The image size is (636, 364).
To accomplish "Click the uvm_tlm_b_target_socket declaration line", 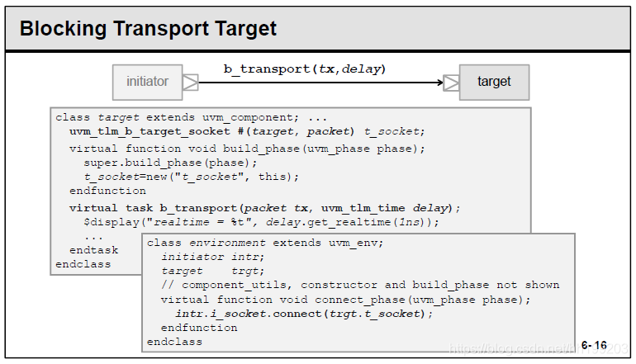I will click(x=247, y=131).
